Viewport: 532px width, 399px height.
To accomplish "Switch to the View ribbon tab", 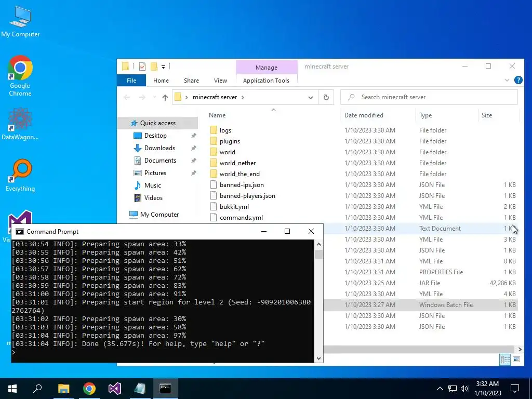I will [220, 81].
